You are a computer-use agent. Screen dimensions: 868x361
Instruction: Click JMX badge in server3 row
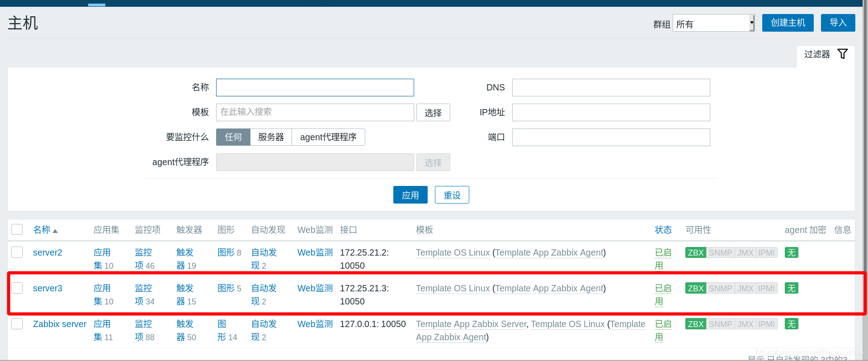point(745,288)
